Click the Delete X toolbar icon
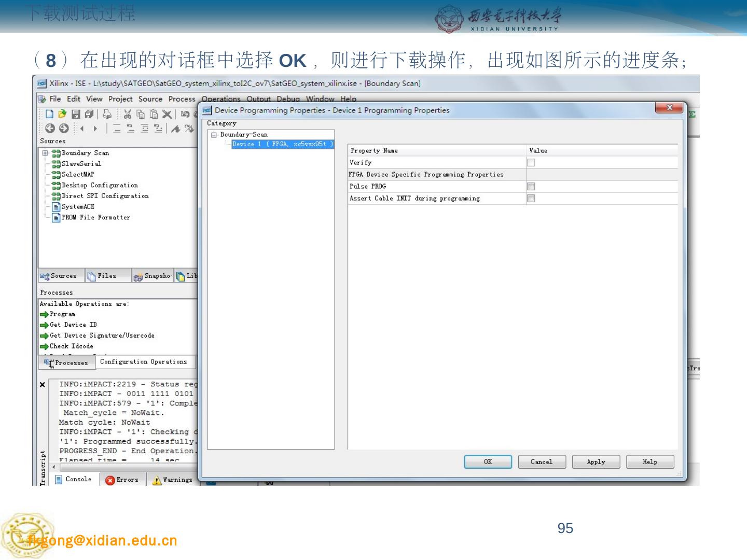This screenshot has height=560, width=747. (x=167, y=114)
